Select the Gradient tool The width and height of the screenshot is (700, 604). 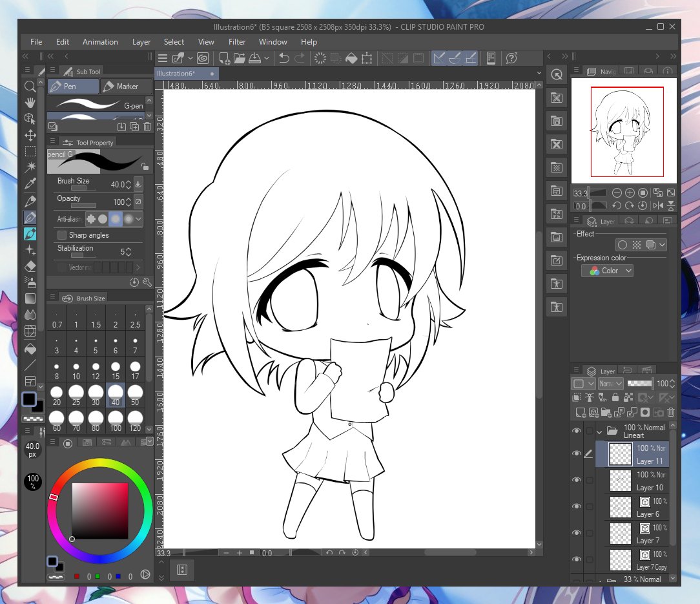click(x=30, y=298)
